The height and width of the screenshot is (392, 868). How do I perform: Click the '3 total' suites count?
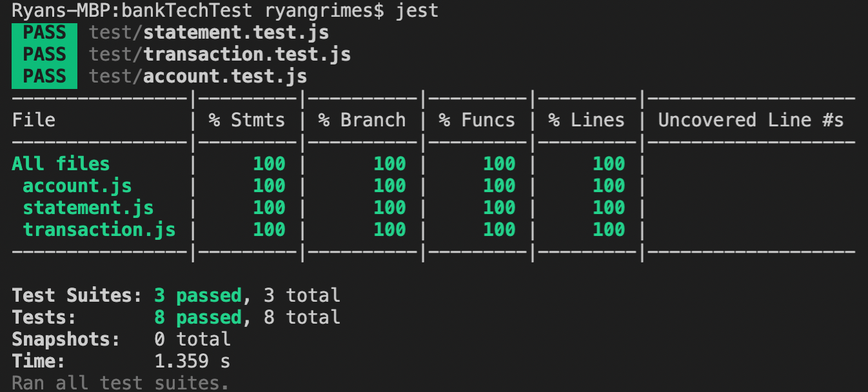[302, 295]
